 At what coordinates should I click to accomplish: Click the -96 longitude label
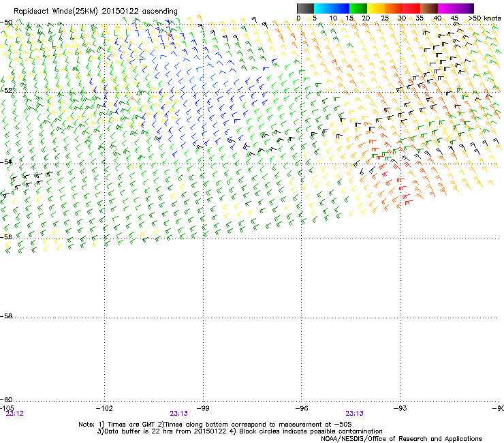pos(302,408)
